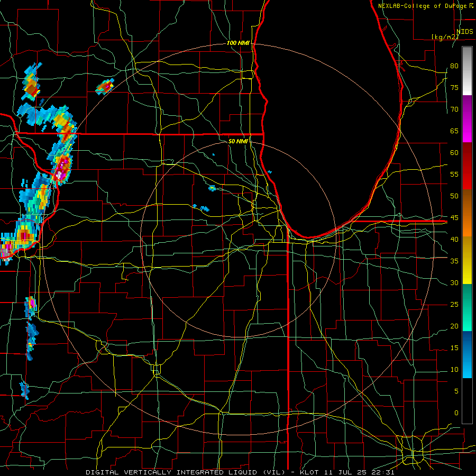476x476 pixels.
Task: Pick the black bottom segment of the color bar
Action: (x=467, y=401)
